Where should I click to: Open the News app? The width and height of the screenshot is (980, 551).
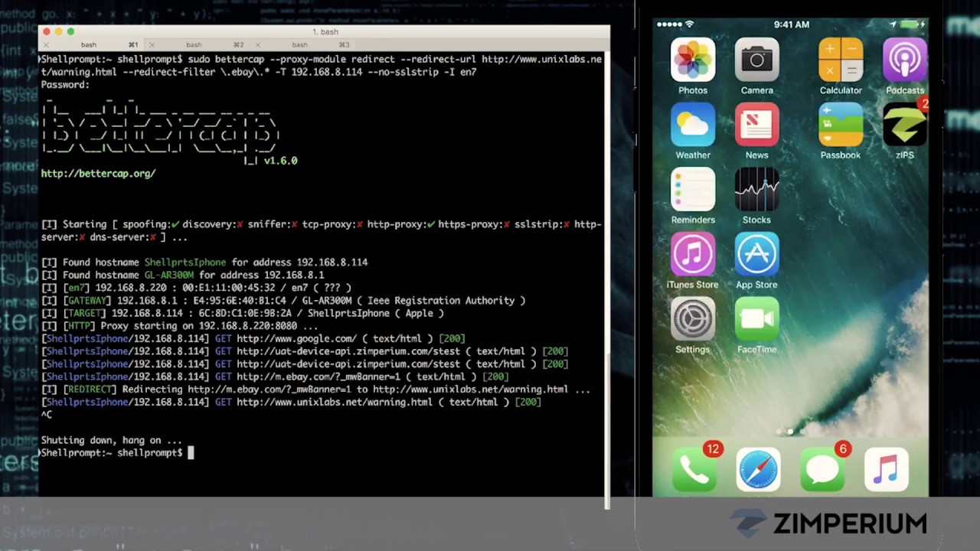tap(756, 124)
